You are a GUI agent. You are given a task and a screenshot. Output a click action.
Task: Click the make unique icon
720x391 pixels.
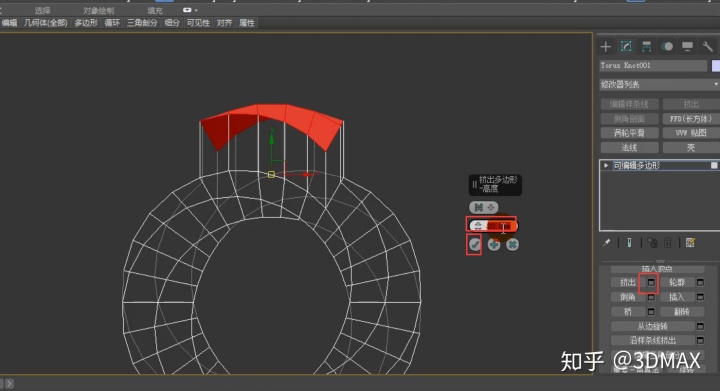pos(652,242)
